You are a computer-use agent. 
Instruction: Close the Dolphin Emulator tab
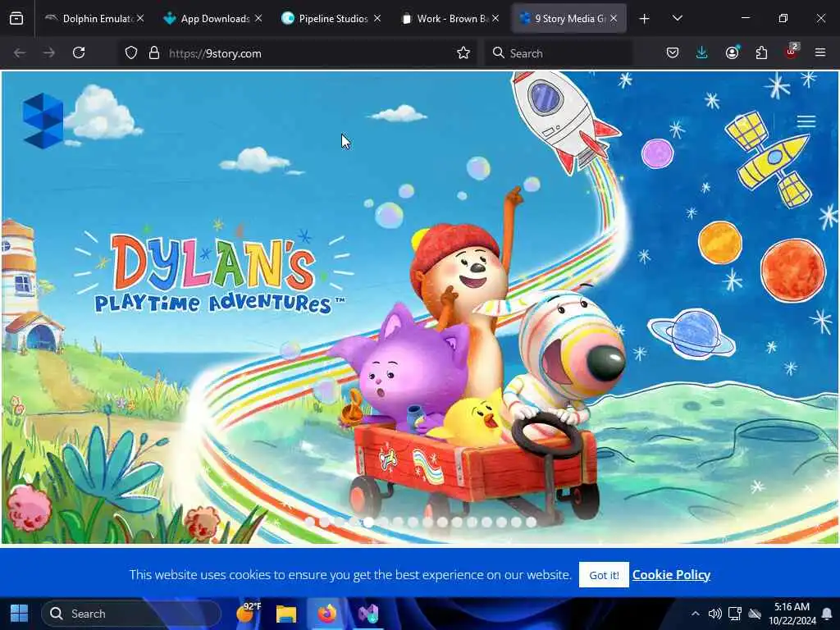click(139, 18)
